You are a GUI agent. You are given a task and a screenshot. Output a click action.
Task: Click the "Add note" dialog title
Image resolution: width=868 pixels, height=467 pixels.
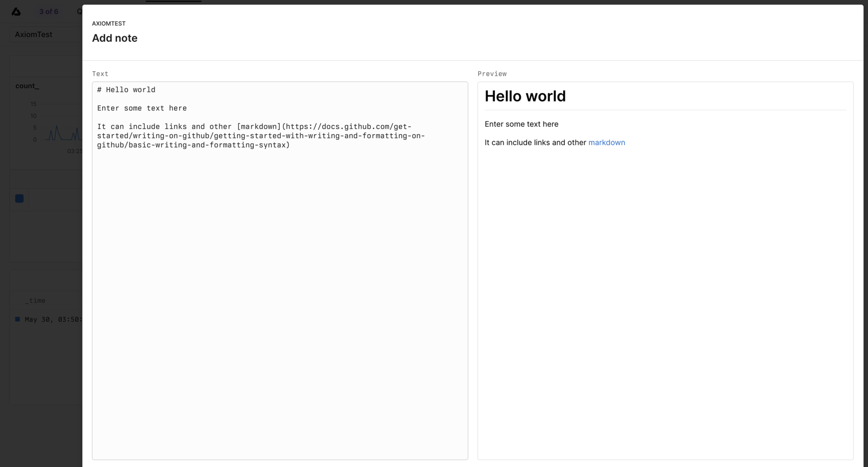coord(115,38)
